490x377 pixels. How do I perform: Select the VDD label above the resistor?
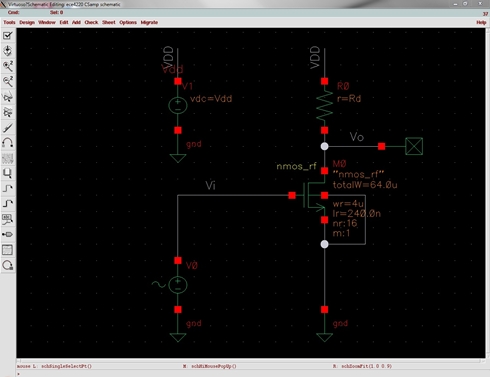(x=315, y=58)
